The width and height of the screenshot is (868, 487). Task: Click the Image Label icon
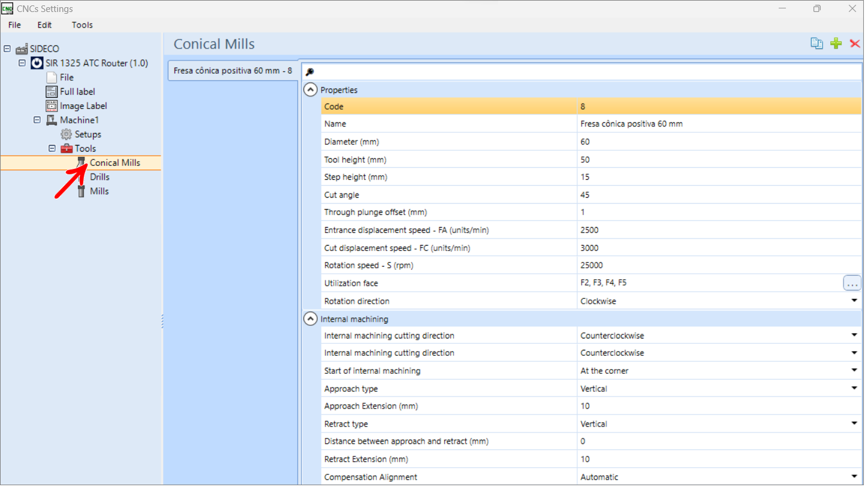click(x=52, y=106)
